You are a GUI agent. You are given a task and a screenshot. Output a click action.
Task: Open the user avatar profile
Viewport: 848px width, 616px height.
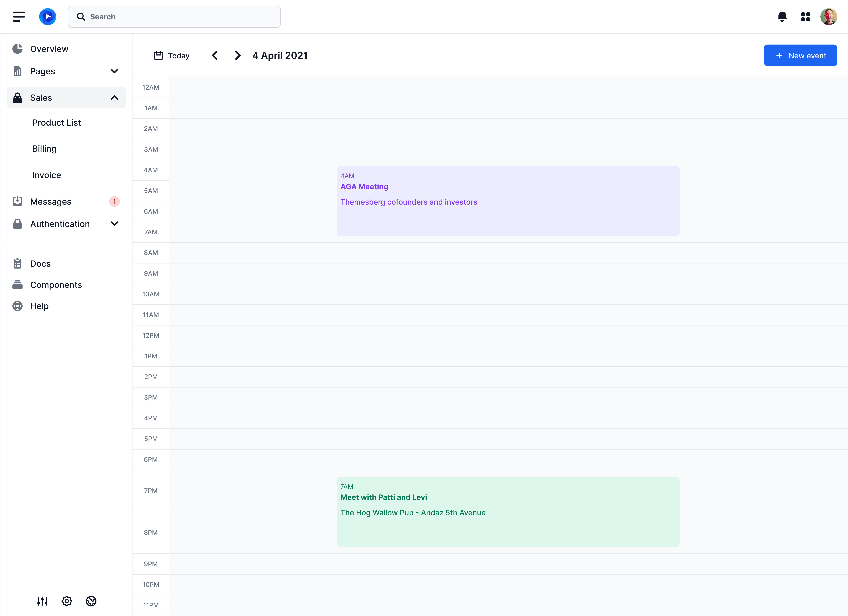pos(829,16)
